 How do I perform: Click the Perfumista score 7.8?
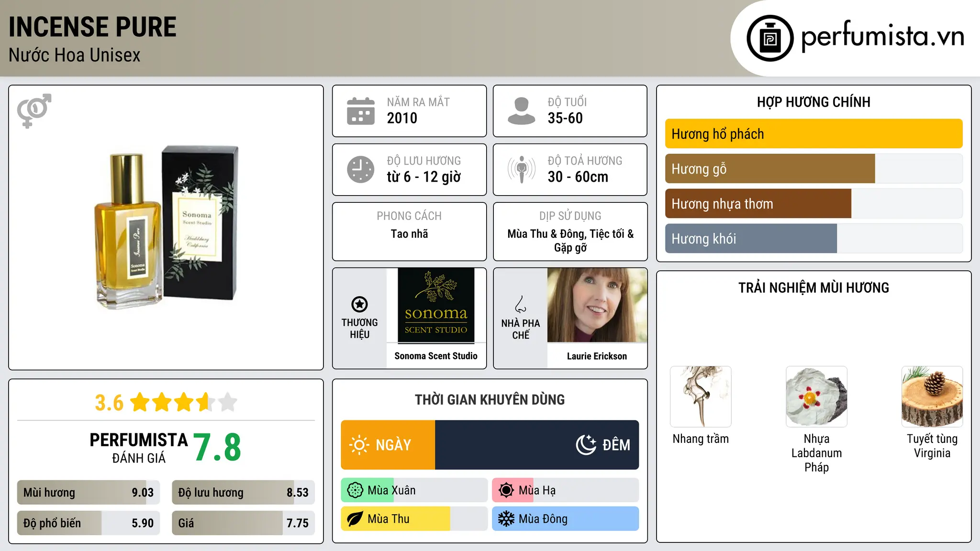[x=217, y=447]
